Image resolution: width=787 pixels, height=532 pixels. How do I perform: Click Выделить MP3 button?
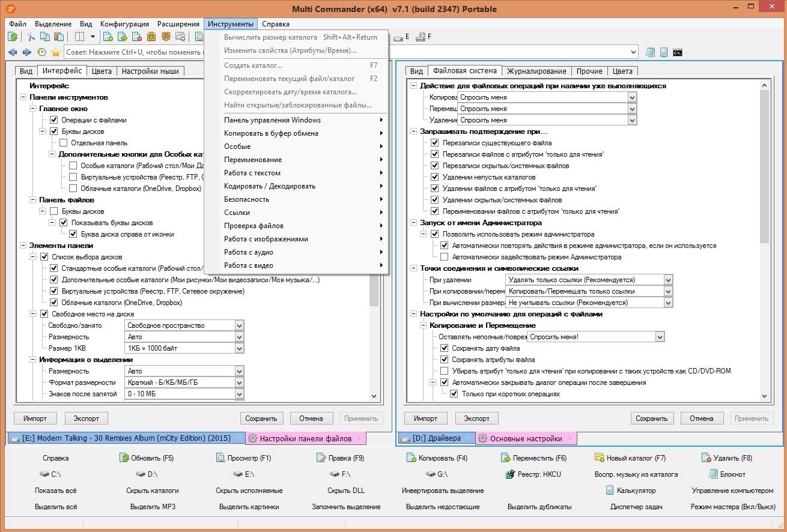tap(153, 507)
